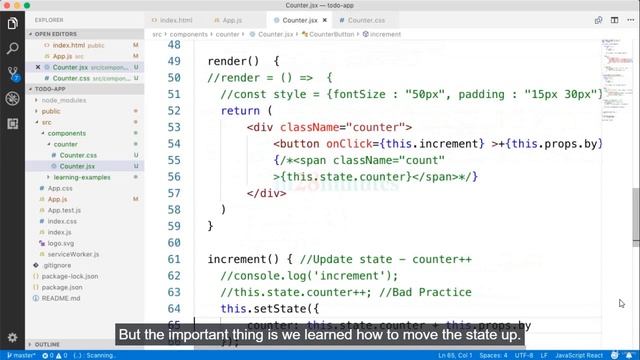The image size is (640, 360).
Task: Click the code minimap overview
Action: [x=618, y=80]
